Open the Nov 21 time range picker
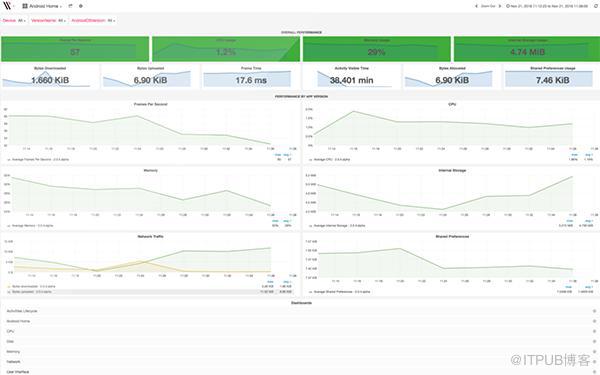 point(547,6)
